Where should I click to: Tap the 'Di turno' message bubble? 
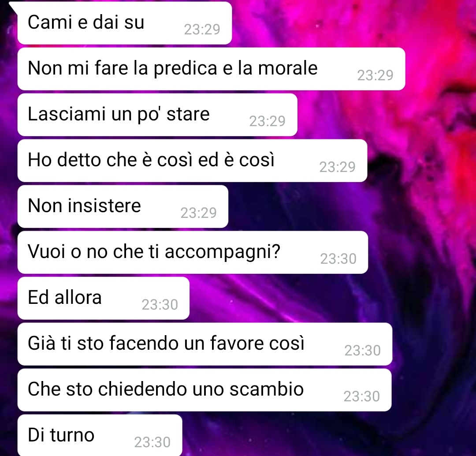click(x=100, y=435)
